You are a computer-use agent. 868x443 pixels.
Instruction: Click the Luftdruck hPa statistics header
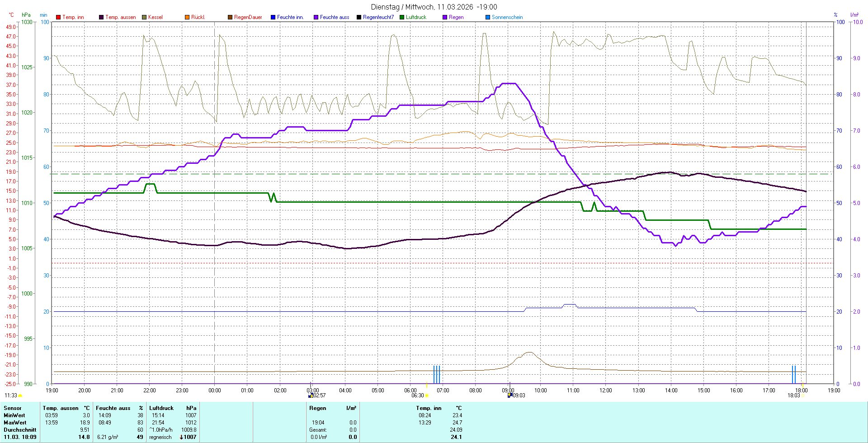(x=173, y=408)
